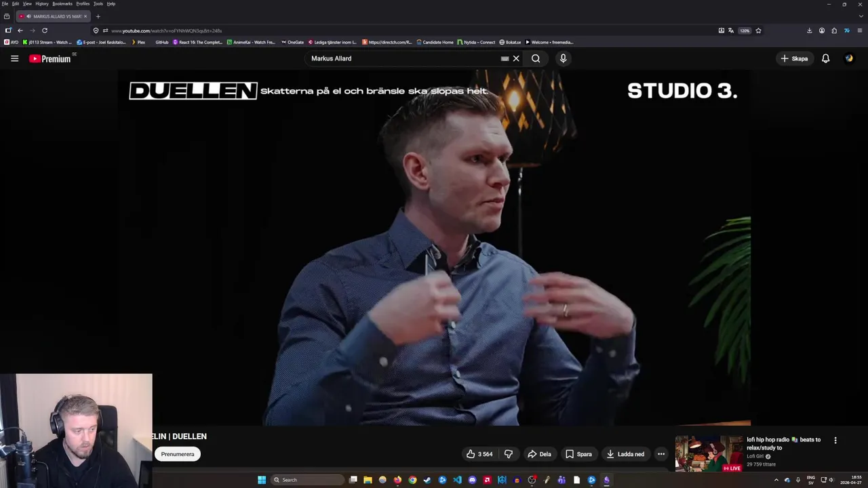Image resolution: width=868 pixels, height=488 pixels.
Task: Open the browser Bookmarks menu
Action: pos(62,3)
